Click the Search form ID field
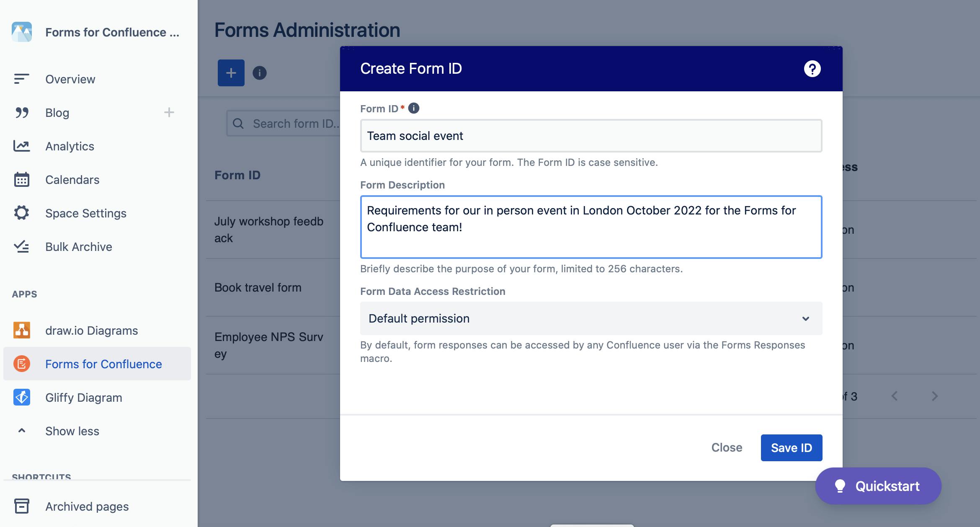 click(x=283, y=124)
